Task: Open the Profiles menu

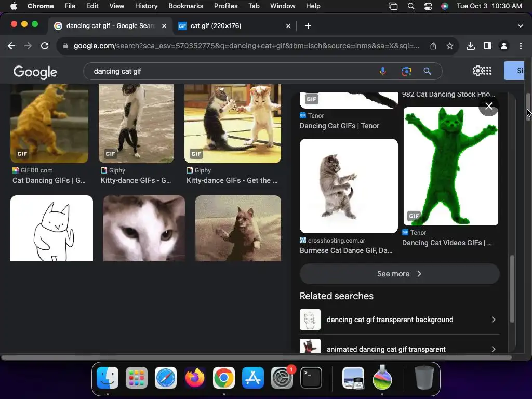Action: click(225, 6)
